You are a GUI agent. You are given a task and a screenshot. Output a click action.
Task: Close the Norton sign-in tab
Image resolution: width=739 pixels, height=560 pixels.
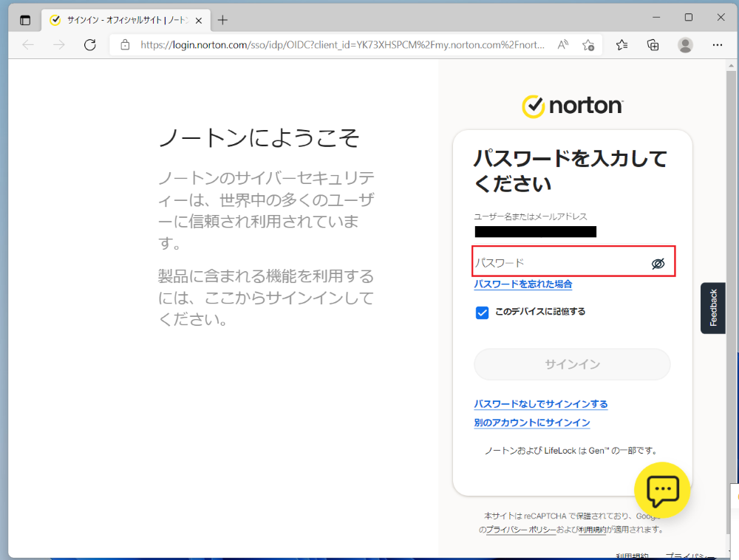pyautogui.click(x=199, y=20)
